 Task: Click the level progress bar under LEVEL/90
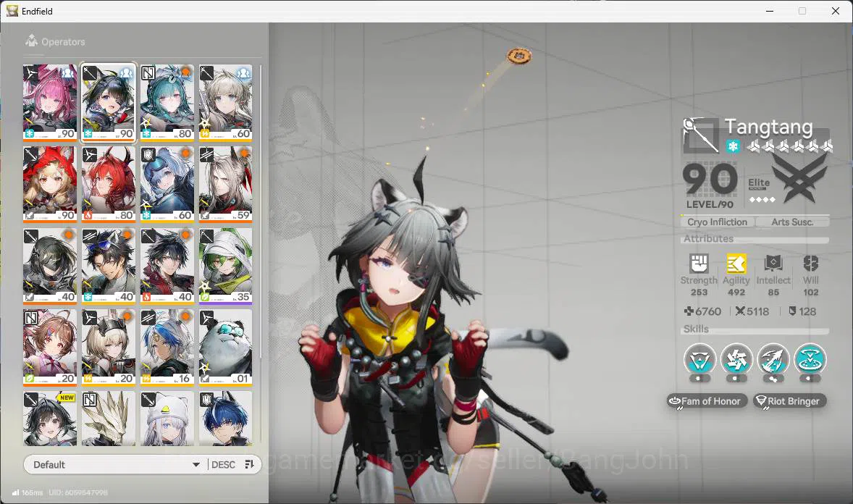coord(755,216)
